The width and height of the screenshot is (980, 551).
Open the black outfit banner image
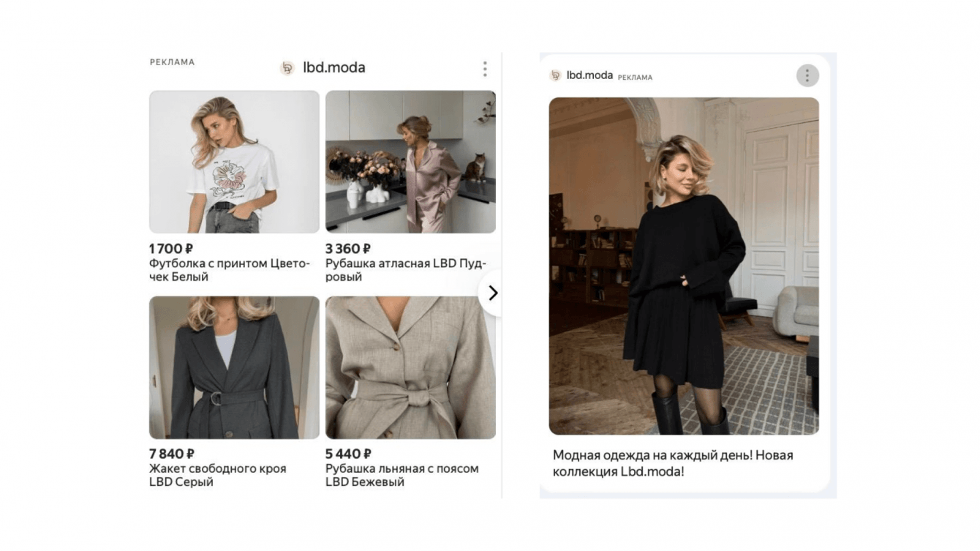pyautogui.click(x=684, y=266)
